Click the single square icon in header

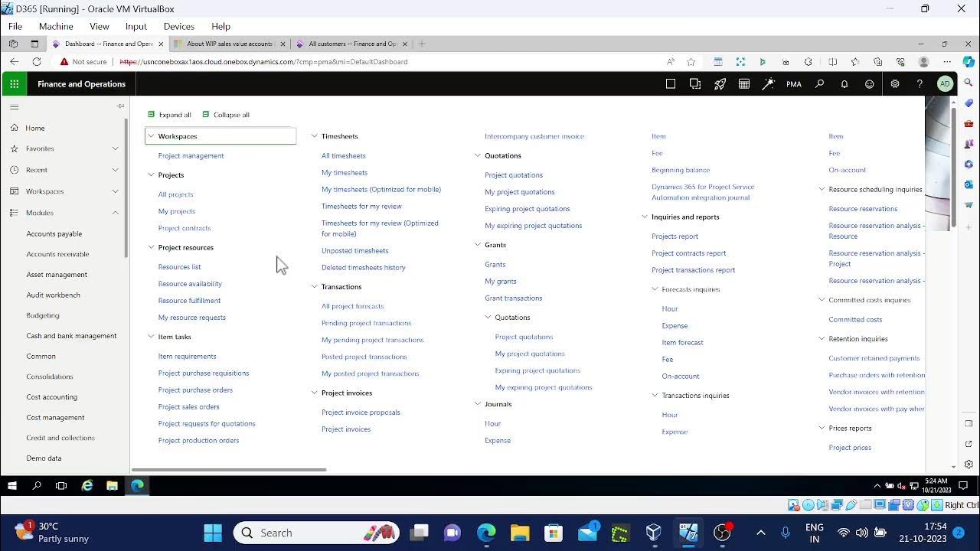tap(671, 84)
